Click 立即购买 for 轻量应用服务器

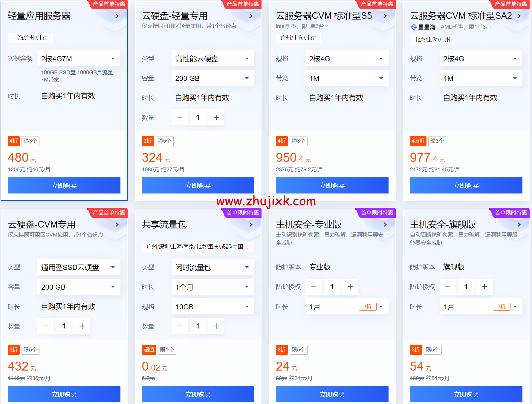[64, 185]
